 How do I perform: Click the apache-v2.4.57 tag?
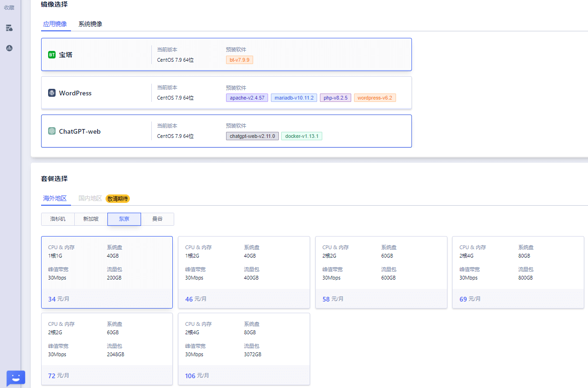247,98
